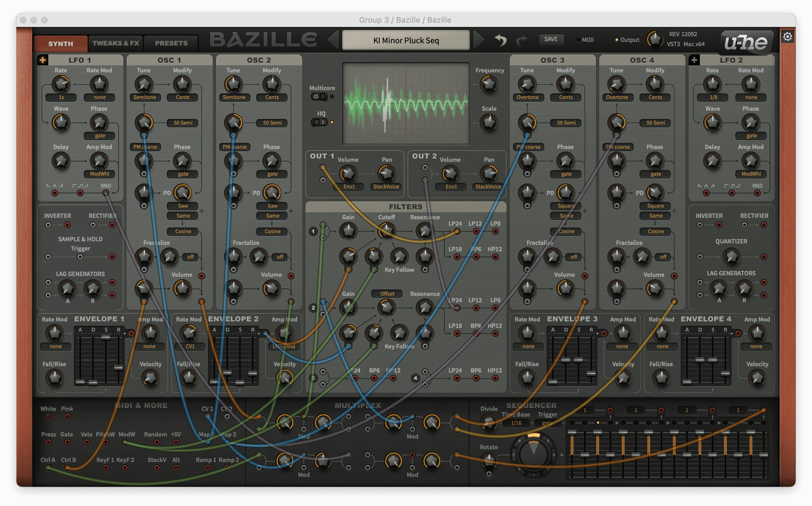Click OSC 2 Fractalize off selector

[280, 257]
